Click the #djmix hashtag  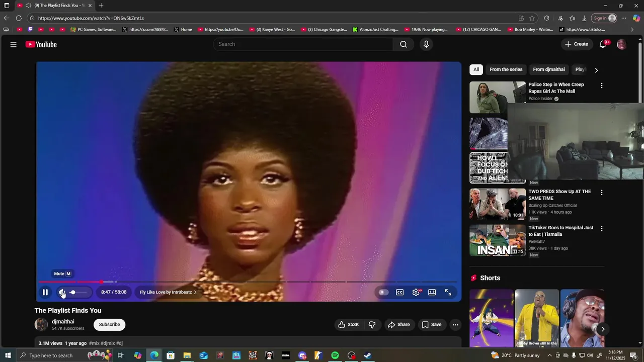click(x=108, y=343)
